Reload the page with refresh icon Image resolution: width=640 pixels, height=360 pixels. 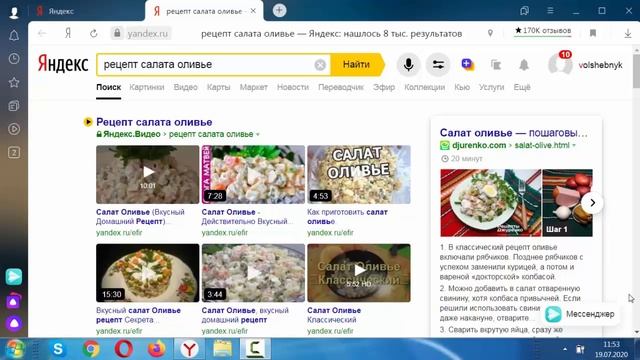click(93, 33)
